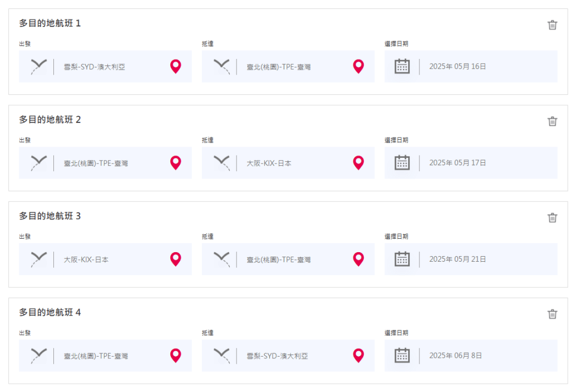Change flight 4 arrival 雪梨-SYD-澳大利亞 field

point(277,356)
